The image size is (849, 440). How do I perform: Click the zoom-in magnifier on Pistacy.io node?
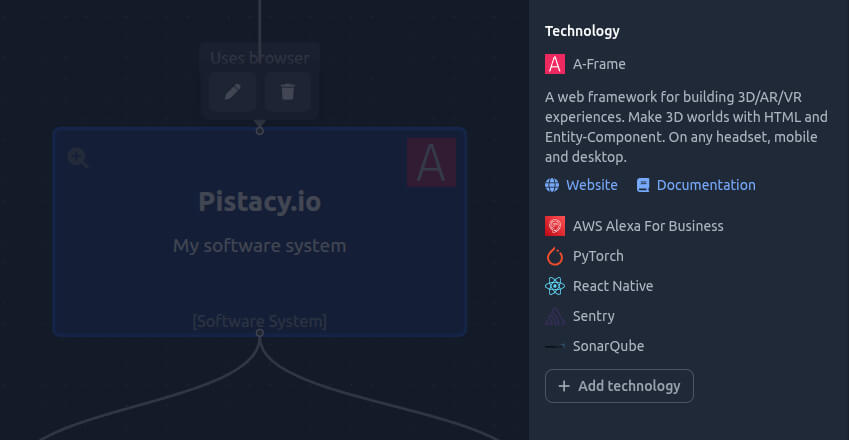click(x=78, y=158)
